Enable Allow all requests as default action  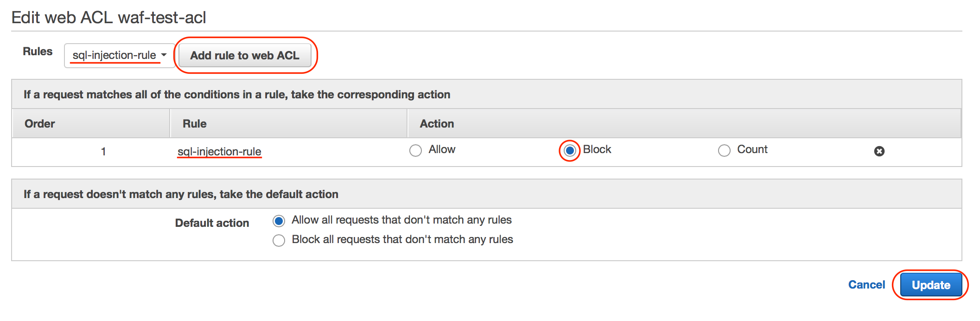click(x=278, y=221)
